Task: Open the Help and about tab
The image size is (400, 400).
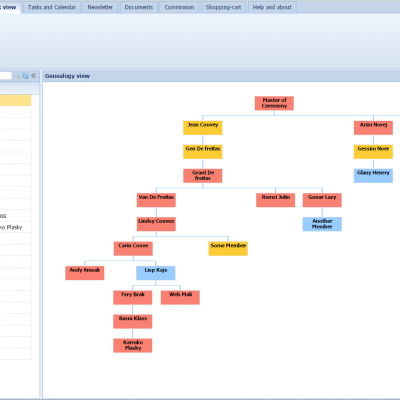Action: point(272,7)
